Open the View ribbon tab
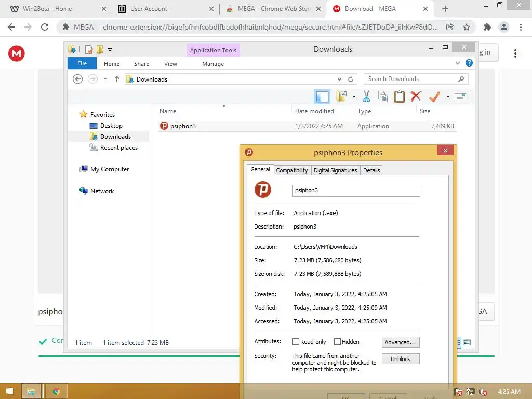This screenshot has height=399, width=532. (x=170, y=64)
